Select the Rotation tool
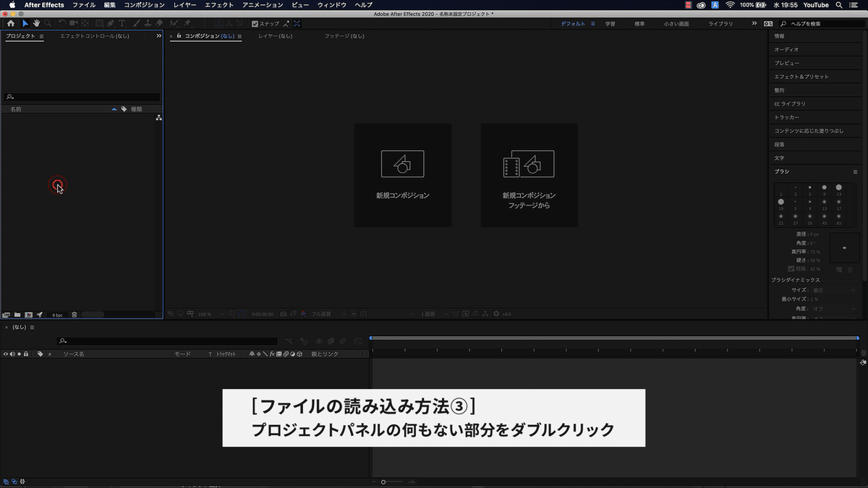Viewport: 868px width, 488px height. 62,23
